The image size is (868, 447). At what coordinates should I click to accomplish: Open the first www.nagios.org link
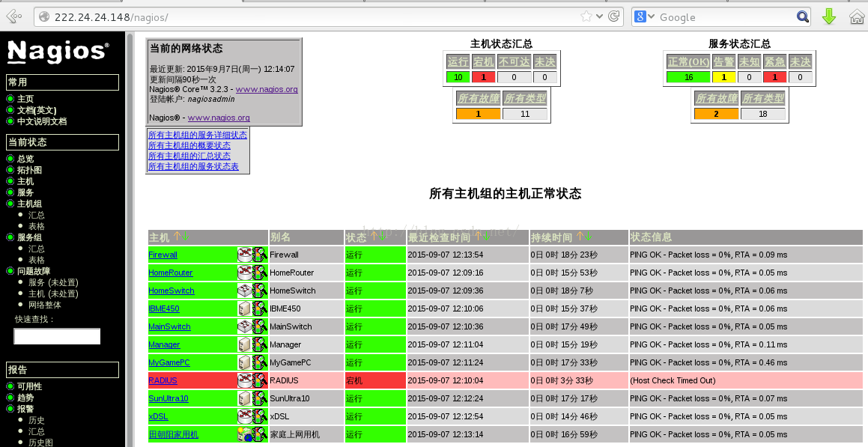tap(267, 89)
